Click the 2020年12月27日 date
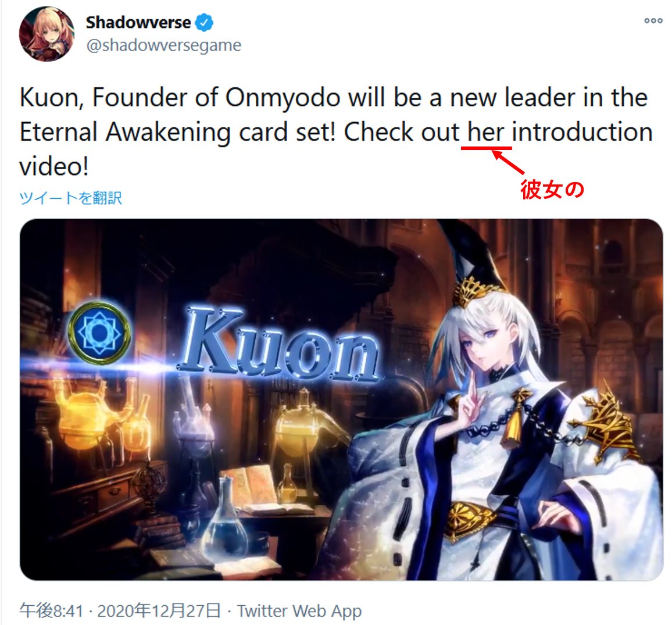 click(159, 610)
